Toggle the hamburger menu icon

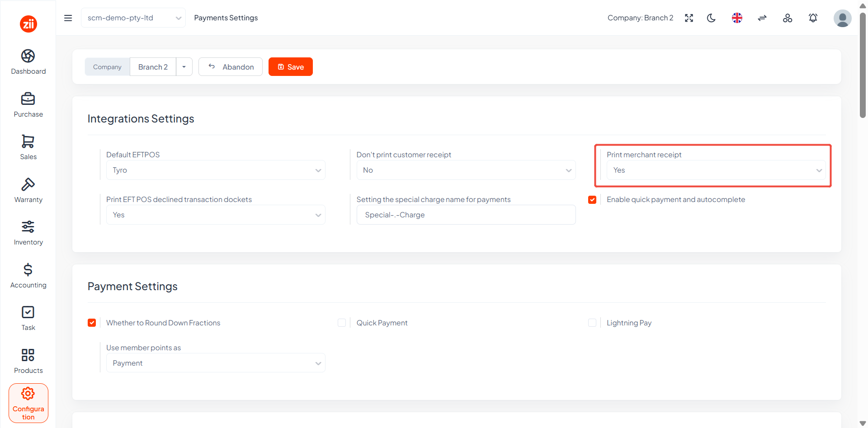tap(68, 18)
